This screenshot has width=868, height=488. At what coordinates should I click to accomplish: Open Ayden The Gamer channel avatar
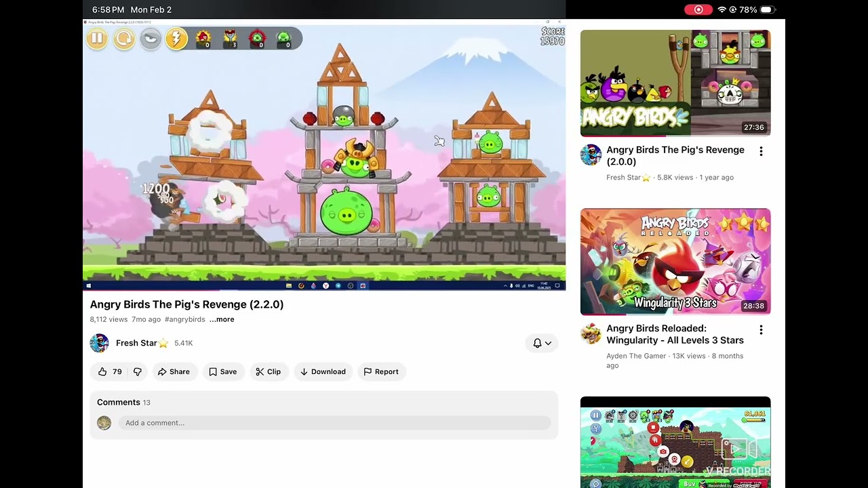[591, 333]
